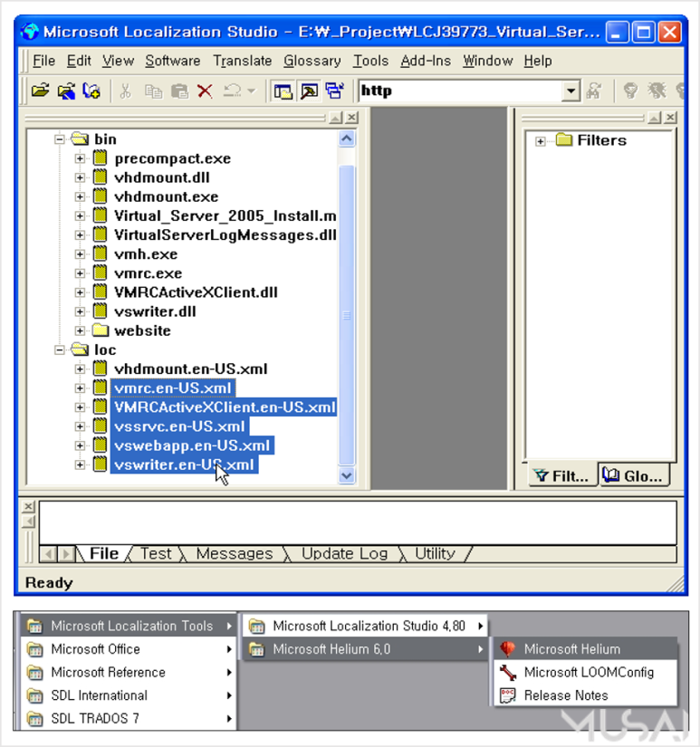
Task: Select VirtualServerLogMessages.dll item
Action: (225, 235)
